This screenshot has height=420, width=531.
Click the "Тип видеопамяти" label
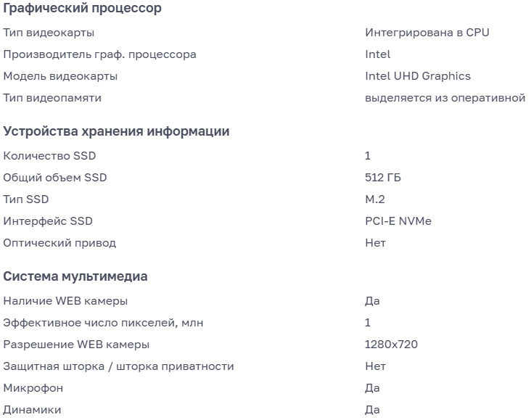pyautogui.click(x=52, y=98)
